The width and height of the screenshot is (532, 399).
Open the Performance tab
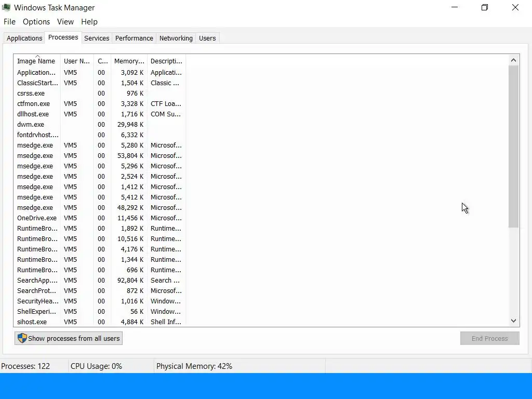point(134,38)
